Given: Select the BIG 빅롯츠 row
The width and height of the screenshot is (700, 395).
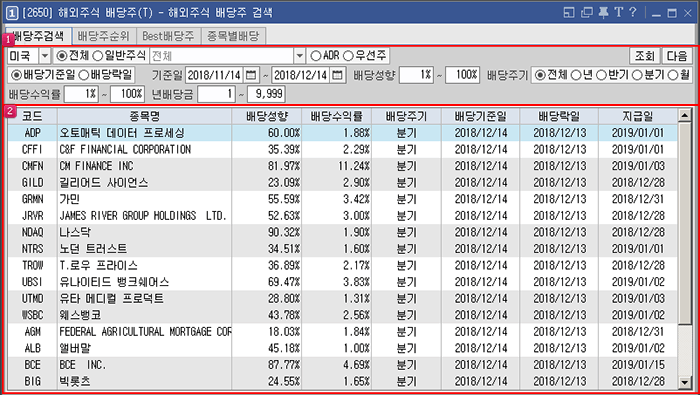Looking at the screenshot, I should point(342,381).
